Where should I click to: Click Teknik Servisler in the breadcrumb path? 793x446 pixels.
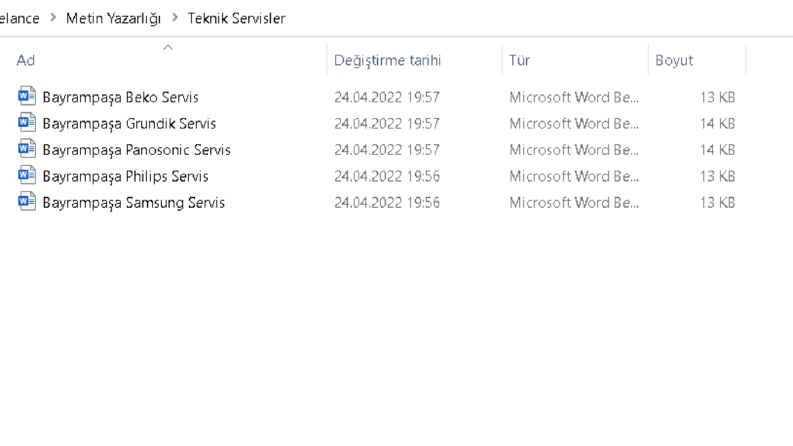pos(237,18)
